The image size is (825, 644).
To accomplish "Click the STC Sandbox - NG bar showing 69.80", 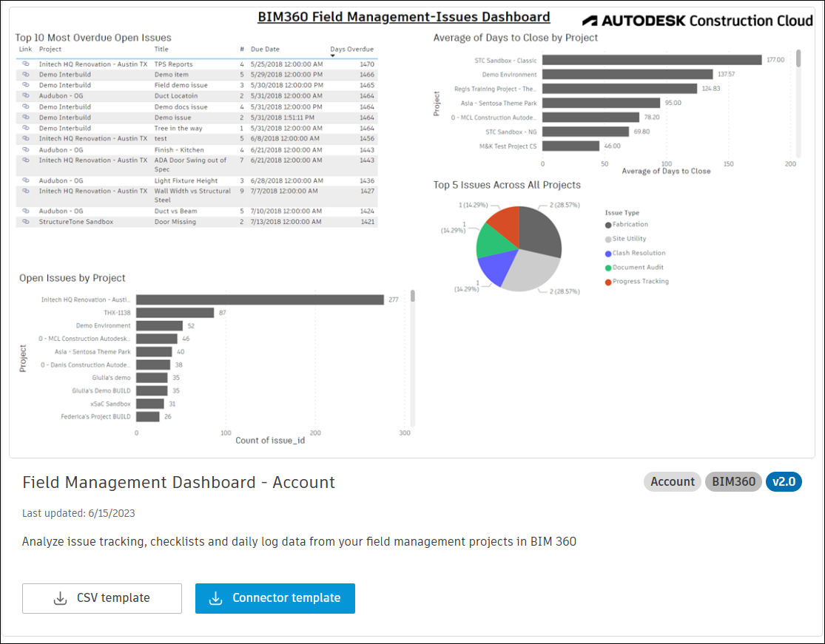I will (585, 132).
